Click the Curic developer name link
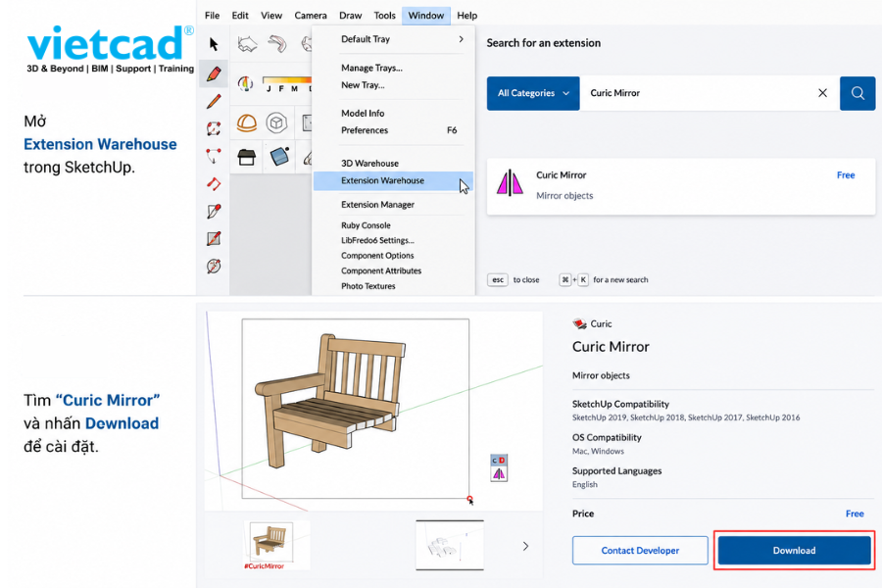The width and height of the screenshot is (882, 588). [601, 324]
